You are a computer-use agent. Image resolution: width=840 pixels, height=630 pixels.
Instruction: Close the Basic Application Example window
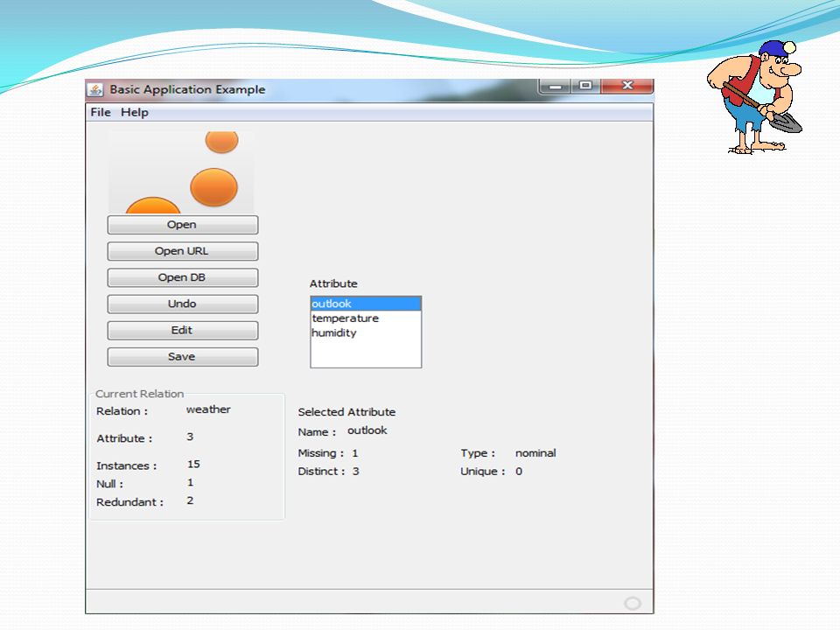point(627,86)
